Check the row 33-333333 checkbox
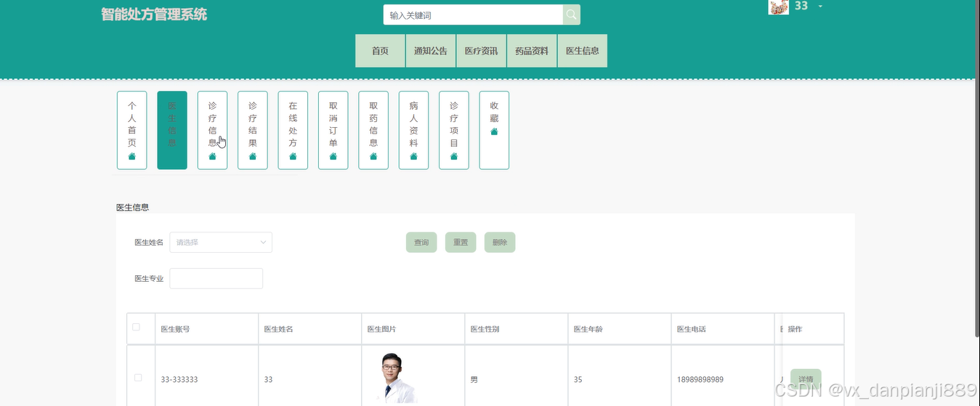 139,378
